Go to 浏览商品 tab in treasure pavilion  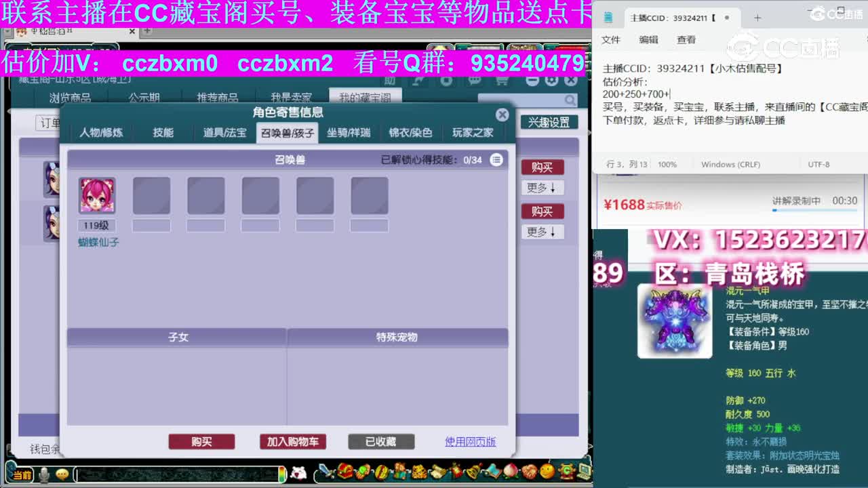click(70, 98)
